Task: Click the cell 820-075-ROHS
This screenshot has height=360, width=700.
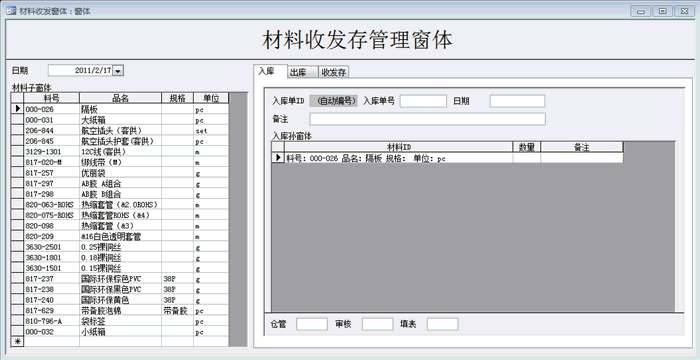Action: point(51,215)
